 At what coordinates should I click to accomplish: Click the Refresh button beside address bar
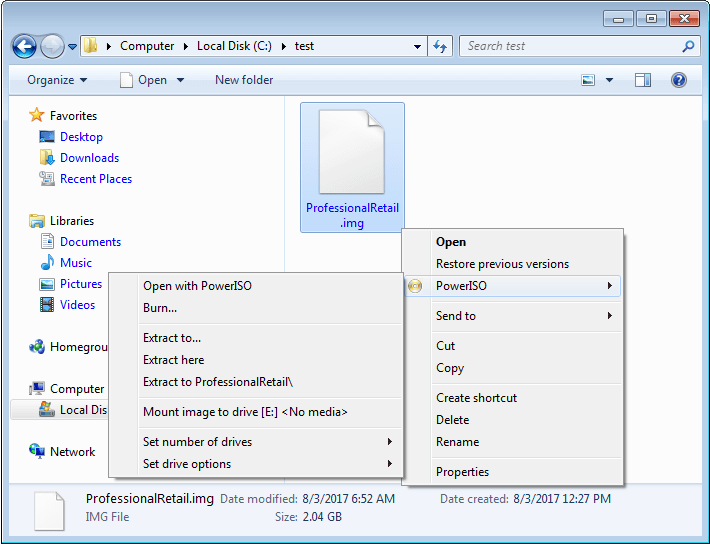[x=440, y=46]
